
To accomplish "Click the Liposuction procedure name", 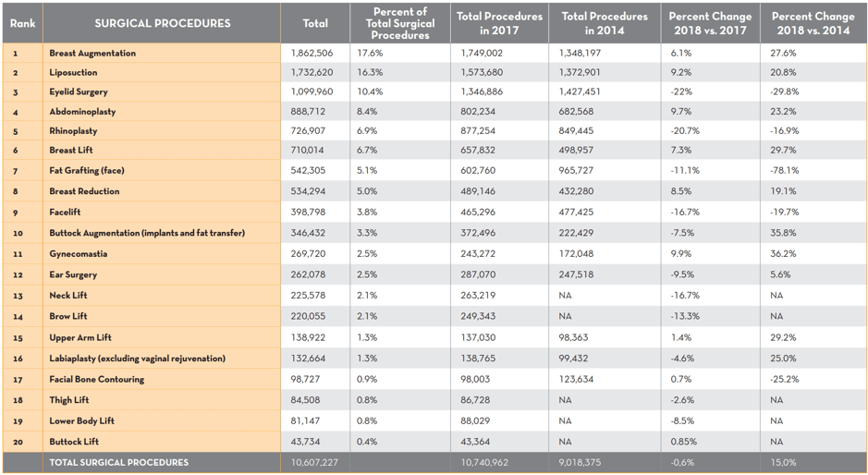I will click(73, 72).
